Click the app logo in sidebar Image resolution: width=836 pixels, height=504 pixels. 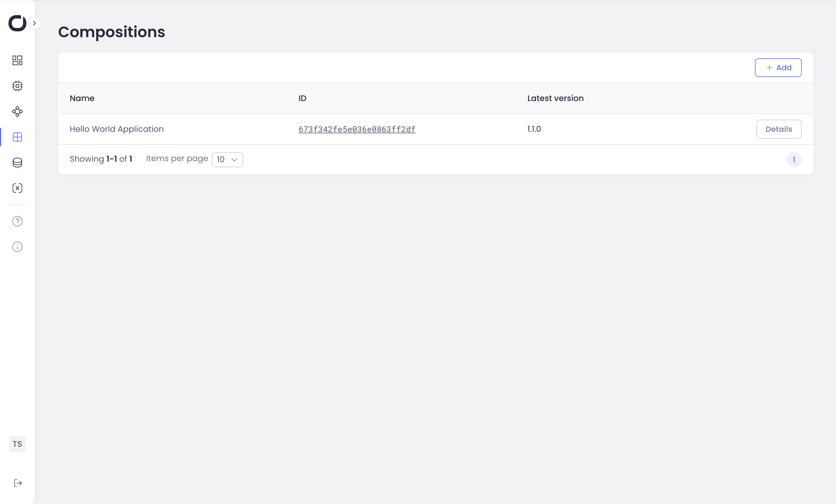tap(17, 23)
